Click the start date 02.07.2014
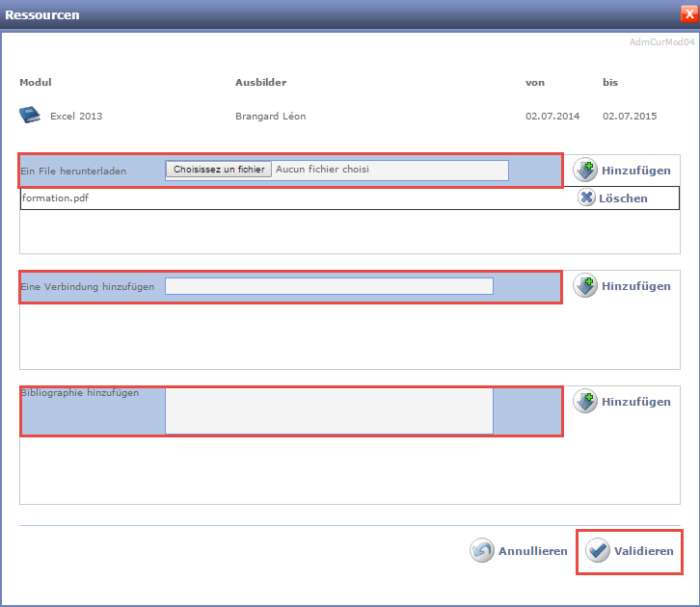This screenshot has width=700, height=607. (552, 117)
